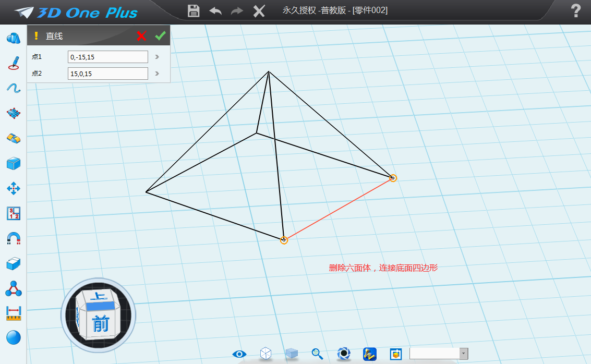This screenshot has width=591, height=364.
Task: Click the X icon in top toolbar
Action: (259, 11)
